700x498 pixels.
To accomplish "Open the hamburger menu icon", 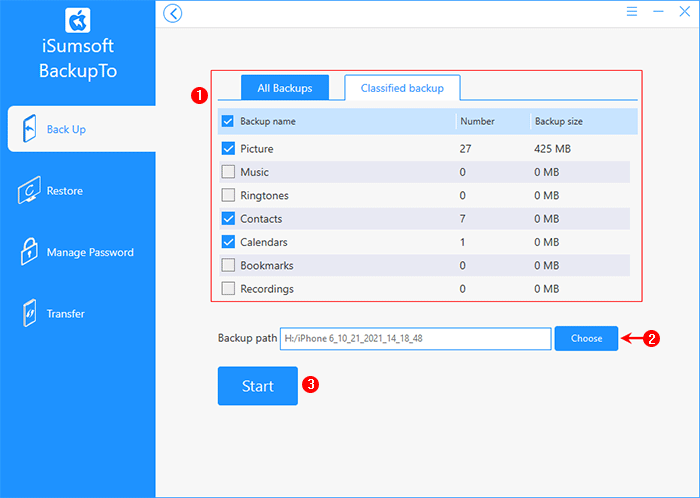I will pyautogui.click(x=632, y=12).
